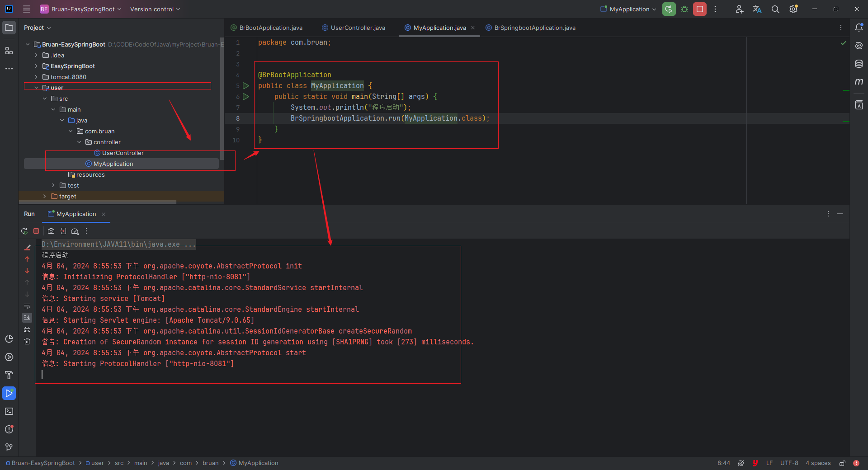This screenshot has height=470, width=868.
Task: Open the Project tool window icon
Action: (x=9, y=28)
